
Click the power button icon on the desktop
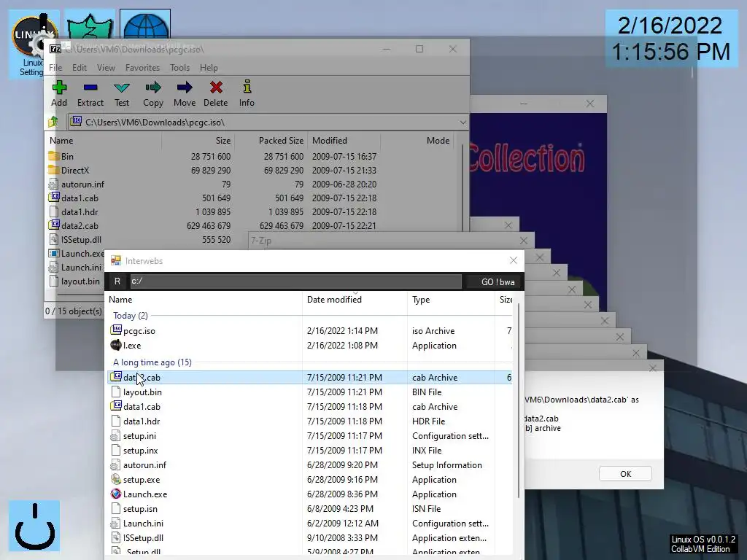click(x=34, y=526)
